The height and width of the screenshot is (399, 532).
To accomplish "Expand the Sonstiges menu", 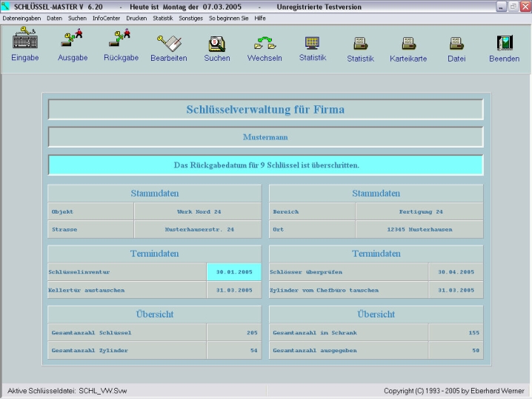I will coord(190,17).
